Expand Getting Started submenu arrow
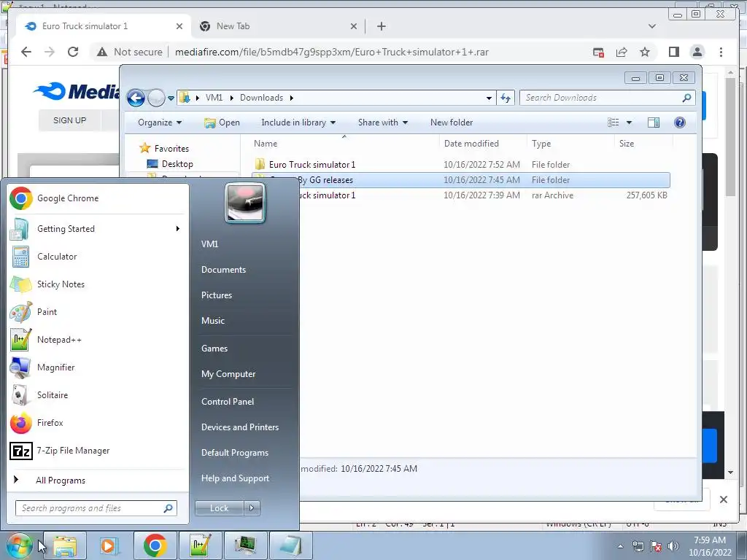The width and height of the screenshot is (747, 560). (x=178, y=228)
